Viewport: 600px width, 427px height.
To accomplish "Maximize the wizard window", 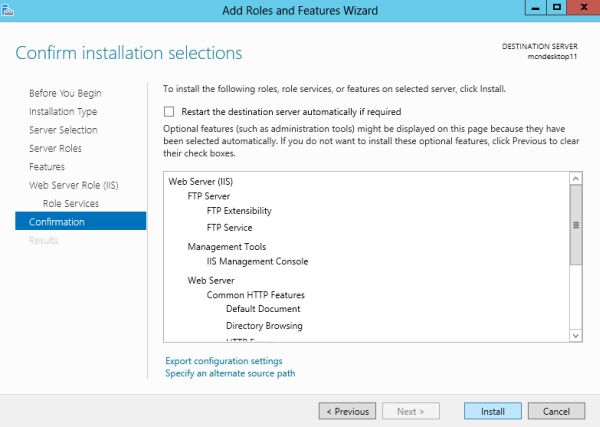I will click(554, 7).
